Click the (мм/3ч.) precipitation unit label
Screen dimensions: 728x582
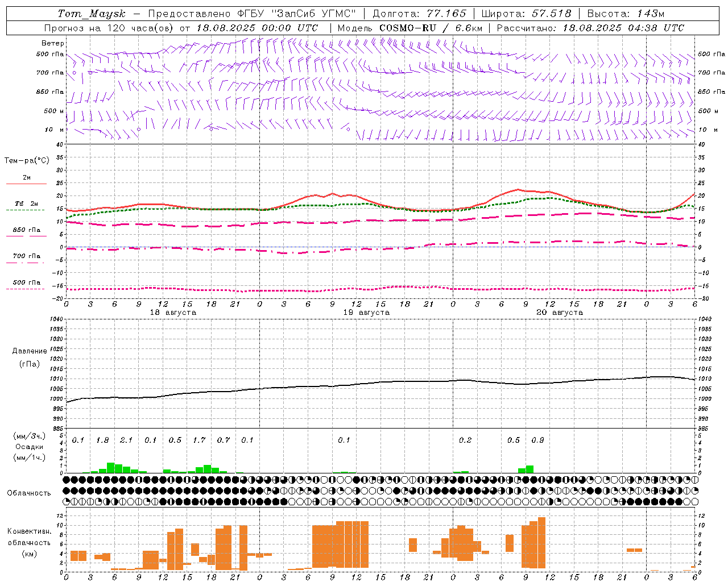30,436
